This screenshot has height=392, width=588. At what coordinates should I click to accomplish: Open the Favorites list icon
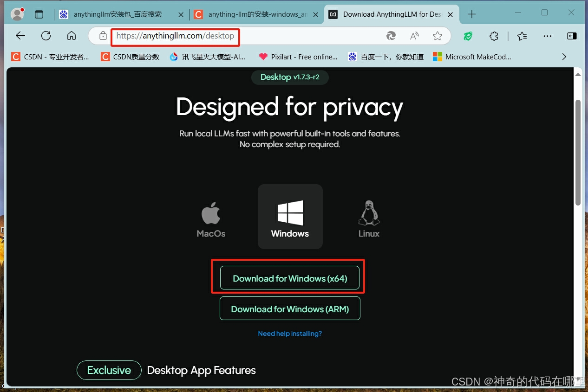coord(522,36)
